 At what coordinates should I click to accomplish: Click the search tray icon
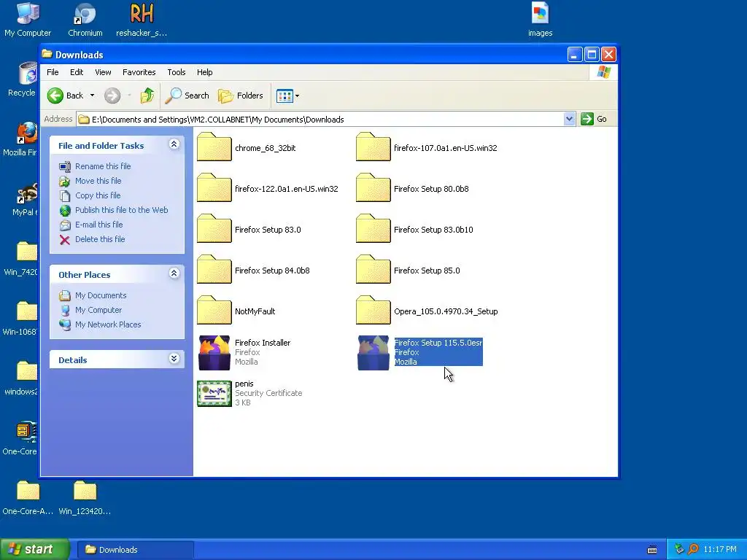pos(693,550)
